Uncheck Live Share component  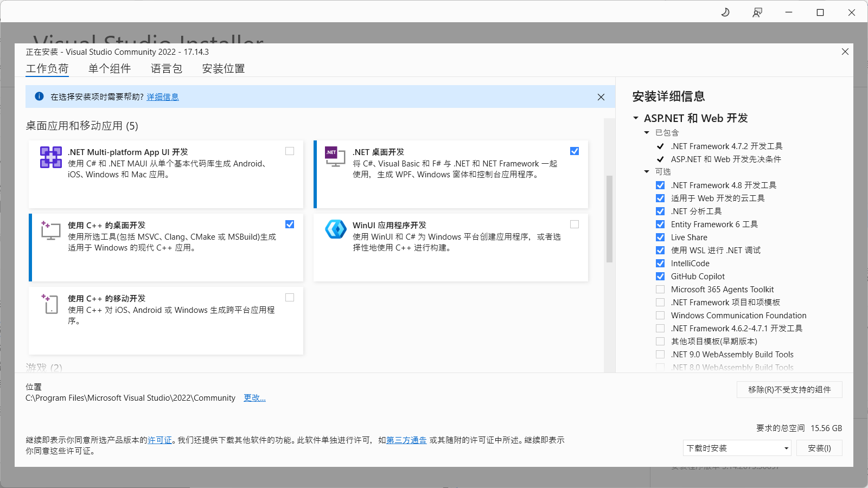click(x=660, y=237)
